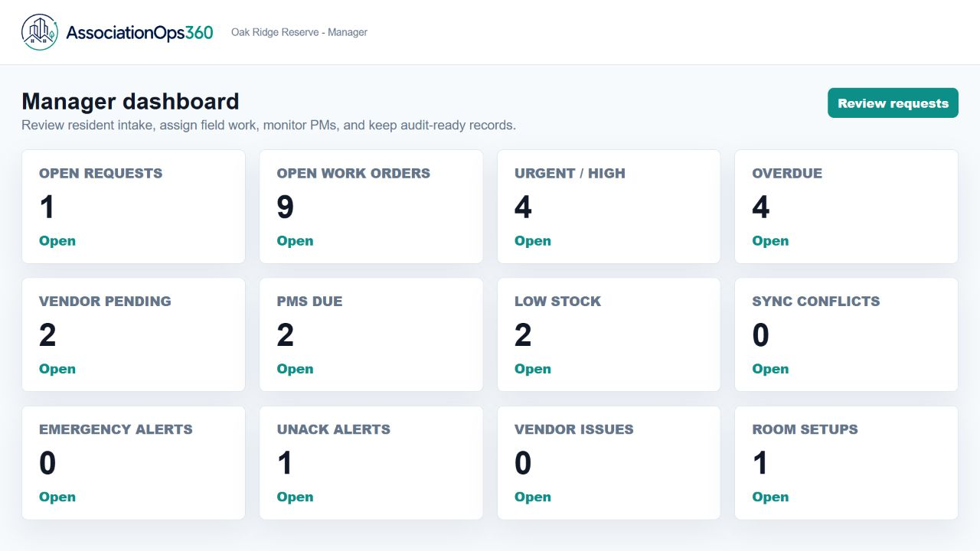Click the Open link under Room Setups

[x=770, y=497]
